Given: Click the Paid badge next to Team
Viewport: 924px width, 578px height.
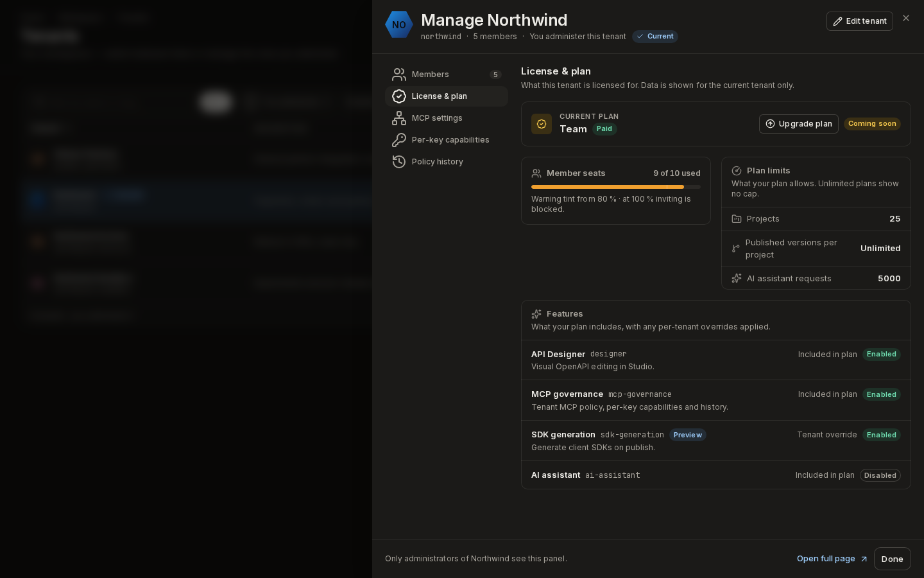Looking at the screenshot, I should [604, 129].
